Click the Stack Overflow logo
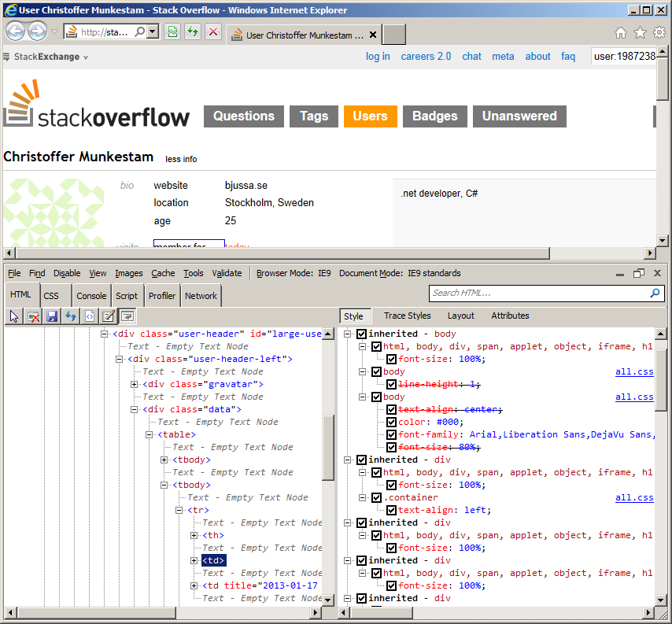Viewport: 672px width, 624px height. 97,104
